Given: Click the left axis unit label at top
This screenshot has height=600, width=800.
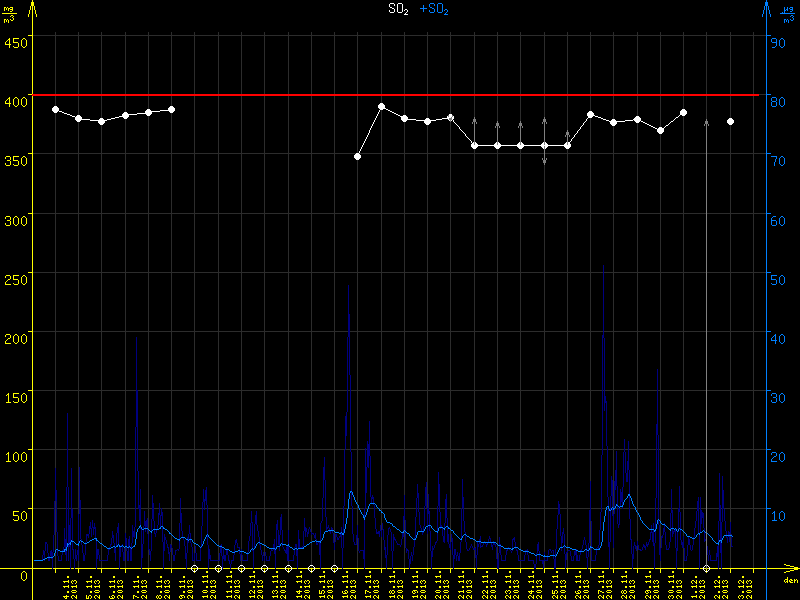Looking at the screenshot, I should tap(9, 13).
